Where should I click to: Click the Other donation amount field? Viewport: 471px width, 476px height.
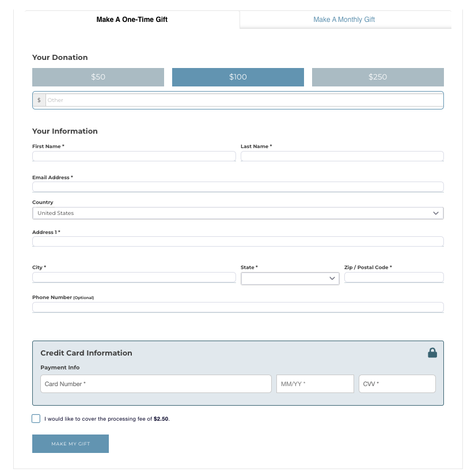tap(244, 100)
